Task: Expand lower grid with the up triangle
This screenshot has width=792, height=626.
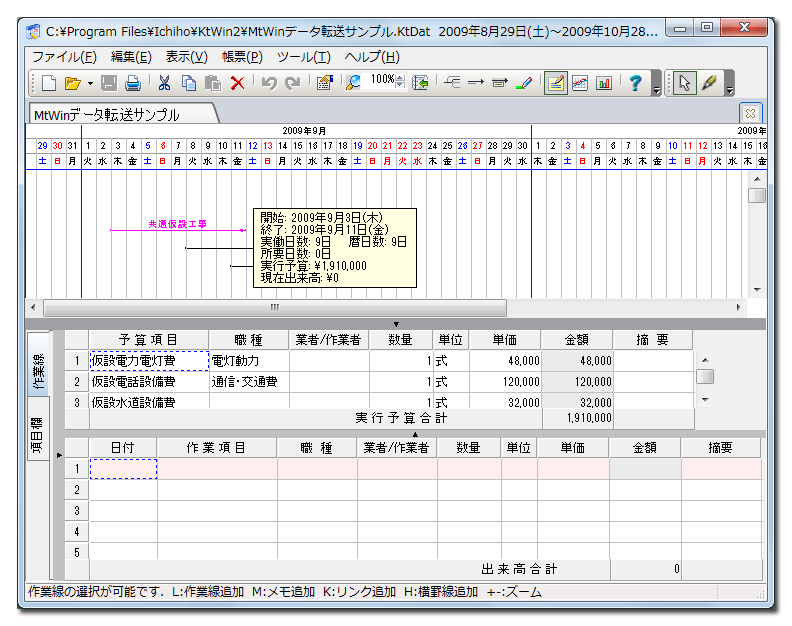Action: click(415, 434)
